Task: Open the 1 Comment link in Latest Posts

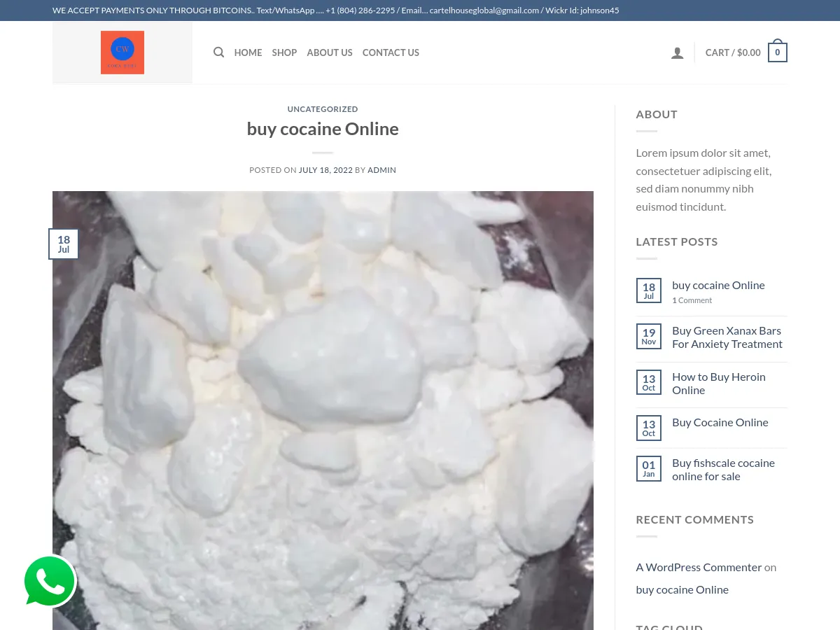Action: click(x=692, y=300)
